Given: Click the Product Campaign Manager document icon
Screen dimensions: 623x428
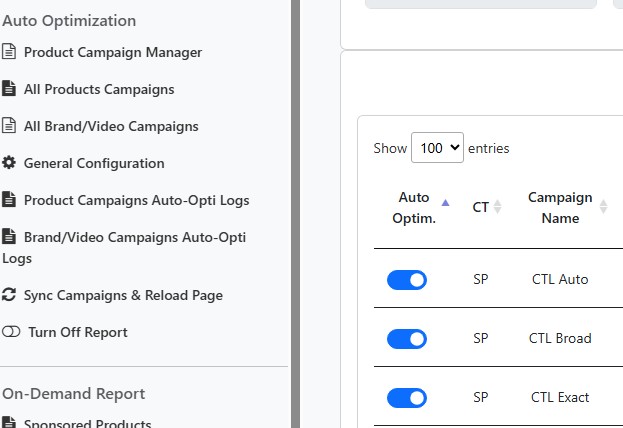Looking at the screenshot, I should [x=9, y=52].
